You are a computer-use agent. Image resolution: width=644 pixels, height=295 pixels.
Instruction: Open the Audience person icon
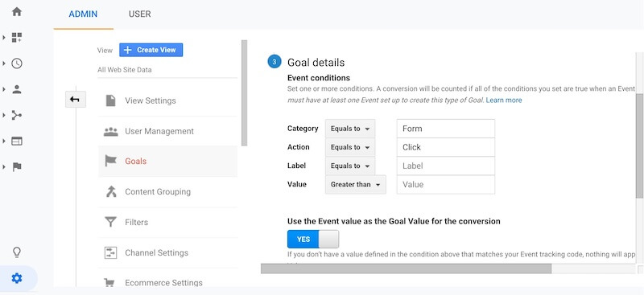(17, 89)
